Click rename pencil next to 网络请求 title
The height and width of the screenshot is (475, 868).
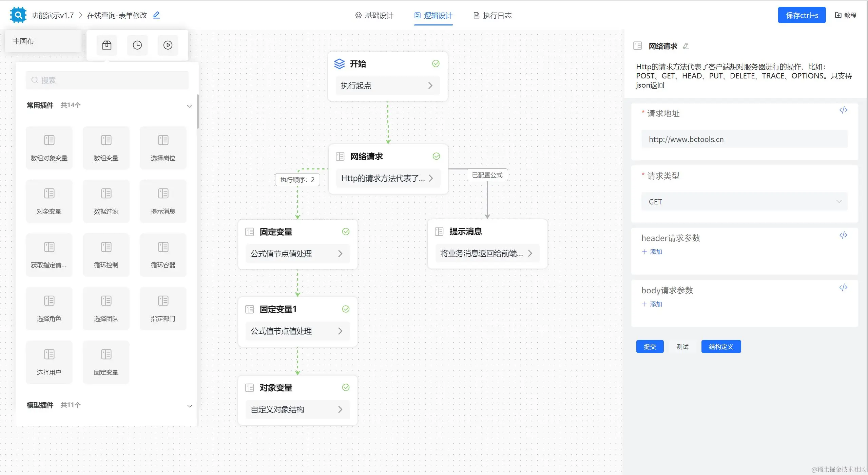tap(686, 46)
